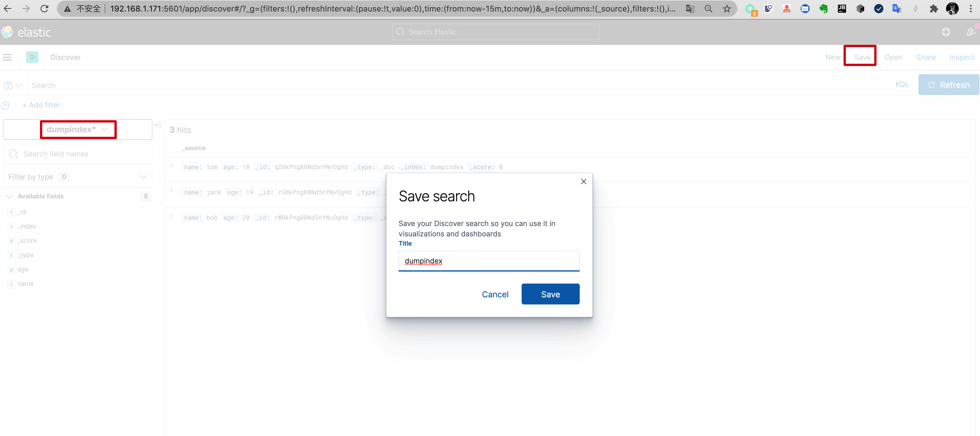Click the Refresh button
The height and width of the screenshot is (436, 980).
[948, 85]
